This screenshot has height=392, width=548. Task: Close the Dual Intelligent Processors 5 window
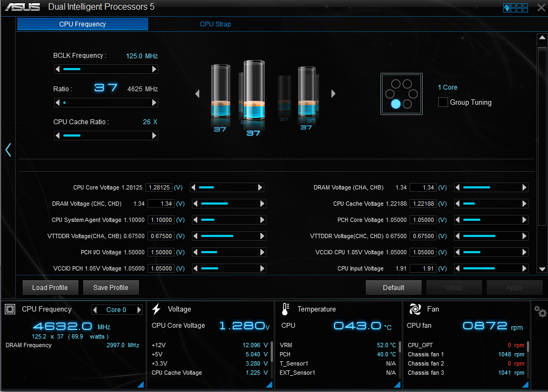point(540,8)
